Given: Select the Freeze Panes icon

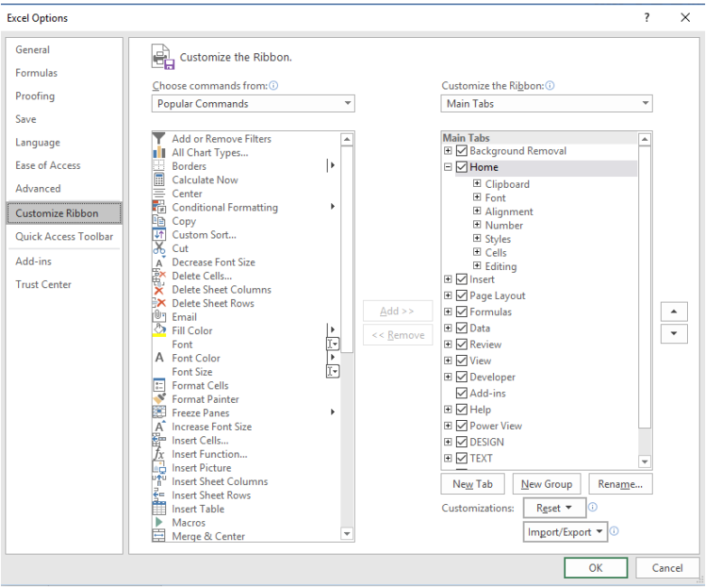Looking at the screenshot, I should coord(159,412).
